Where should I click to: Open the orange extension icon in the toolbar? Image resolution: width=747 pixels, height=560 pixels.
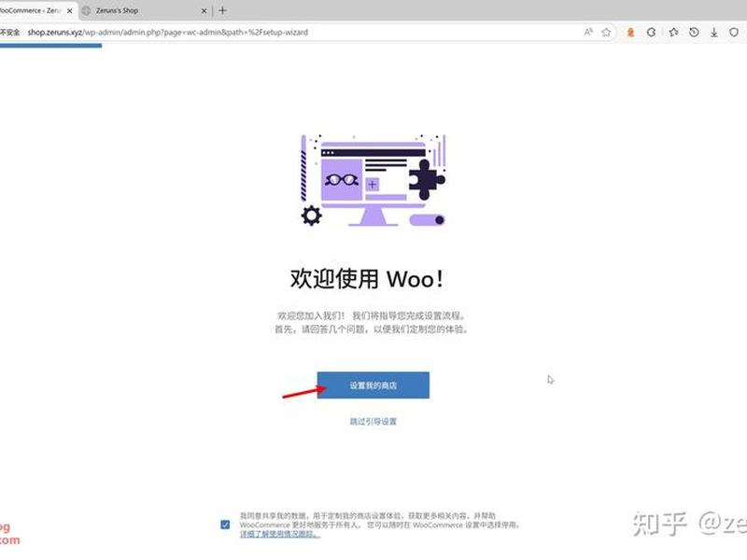tap(630, 32)
